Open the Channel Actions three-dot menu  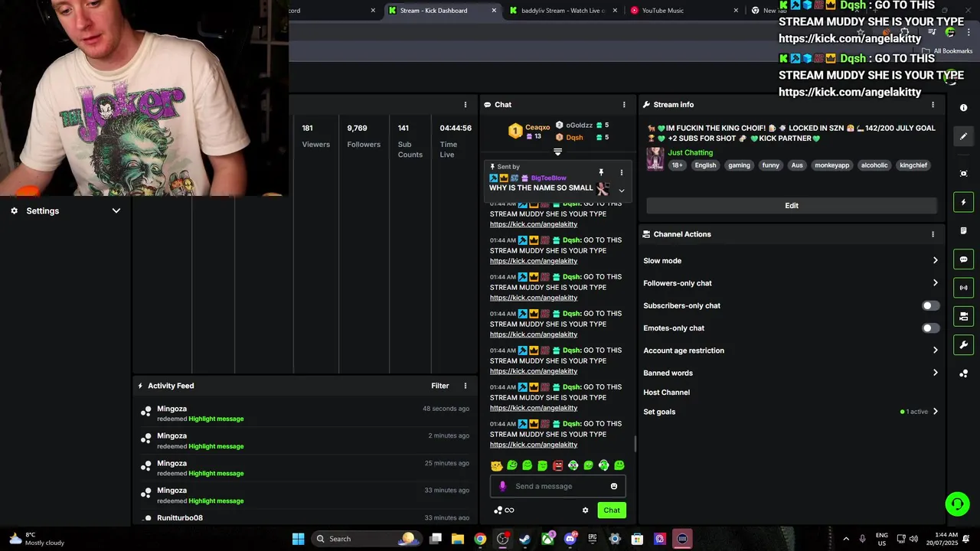tap(933, 234)
